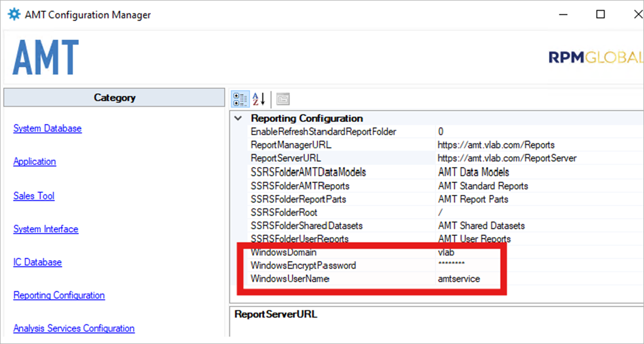
Task: Select the WindowsDomain property name
Action: pos(283,252)
